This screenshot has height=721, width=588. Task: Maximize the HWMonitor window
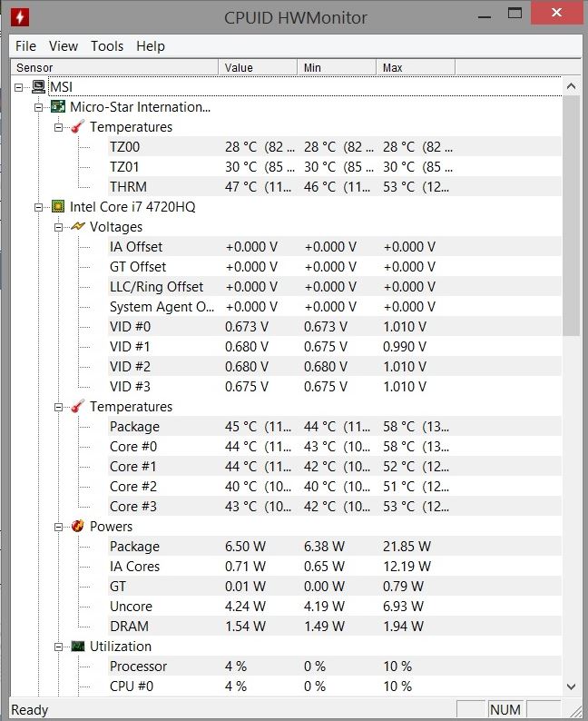tap(514, 13)
